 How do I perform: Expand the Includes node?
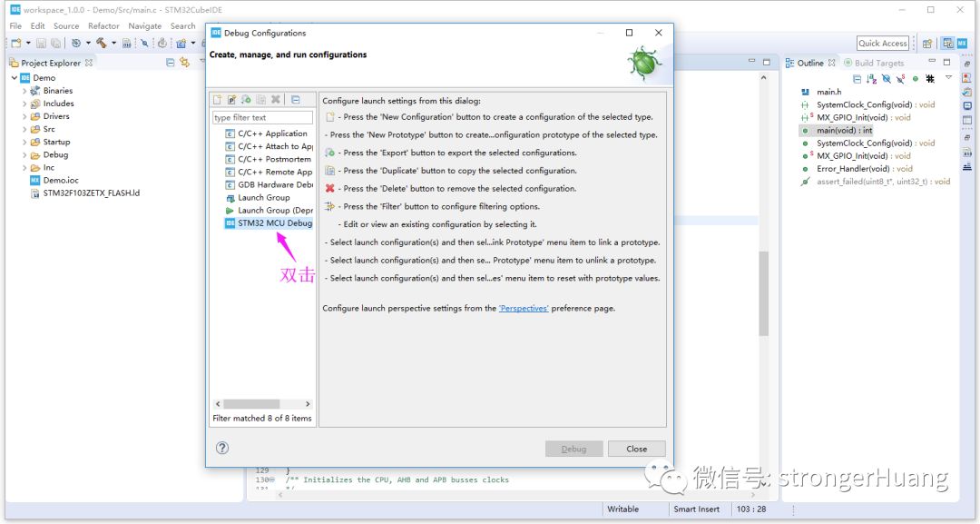[24, 104]
